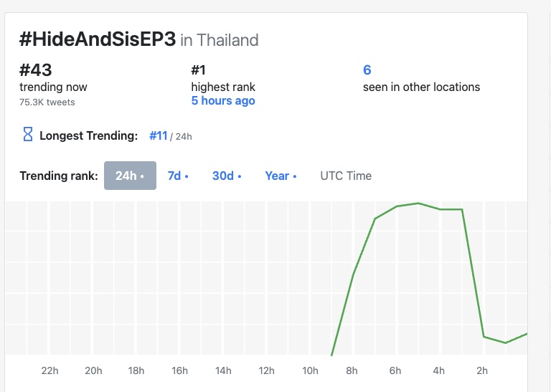Screen dimensions: 551x392
Task: Click the 'UTC Time' label
Action: 346,176
